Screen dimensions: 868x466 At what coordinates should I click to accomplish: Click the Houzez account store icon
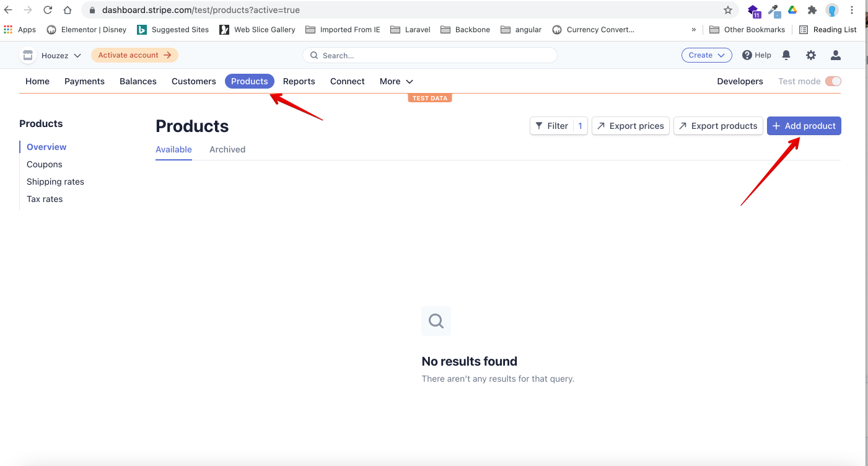[x=28, y=55]
